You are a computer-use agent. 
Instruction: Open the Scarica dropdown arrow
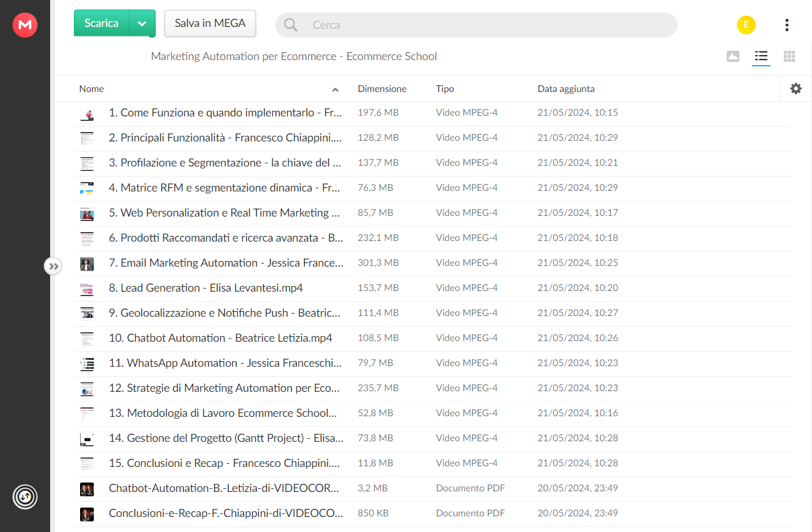point(142,23)
